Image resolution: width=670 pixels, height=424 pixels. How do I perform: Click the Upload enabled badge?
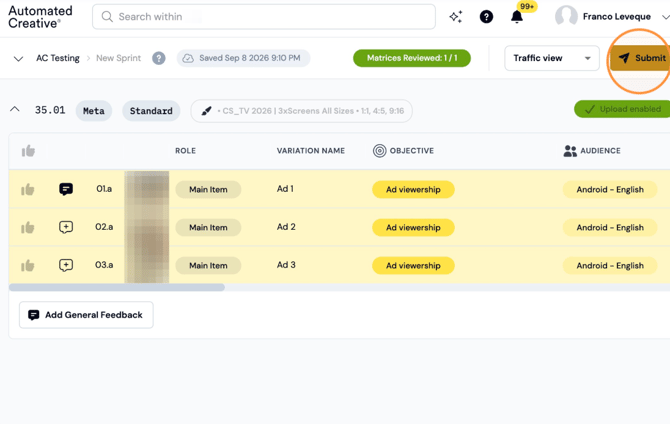[622, 109]
